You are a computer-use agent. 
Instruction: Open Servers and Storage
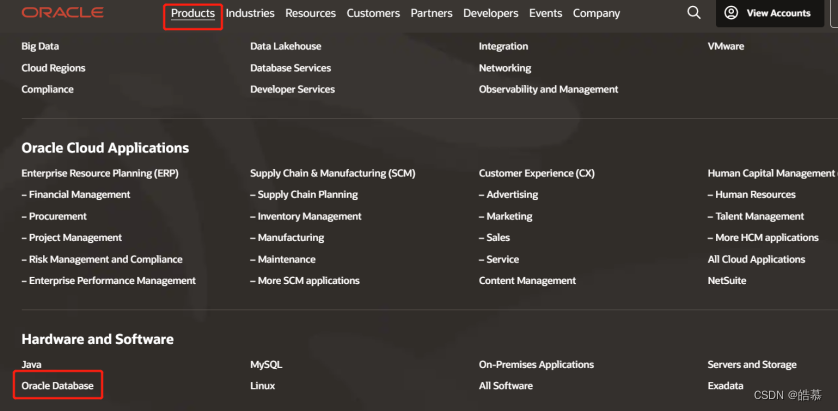click(x=752, y=365)
